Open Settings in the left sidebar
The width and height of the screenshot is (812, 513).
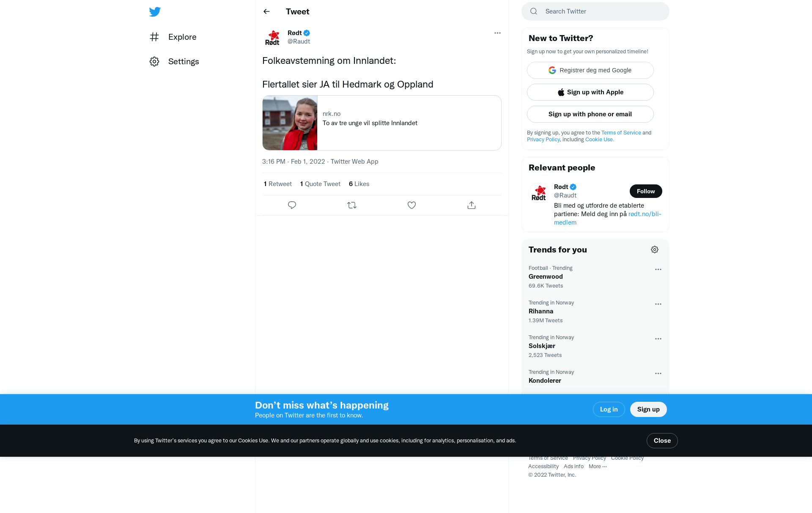point(174,61)
